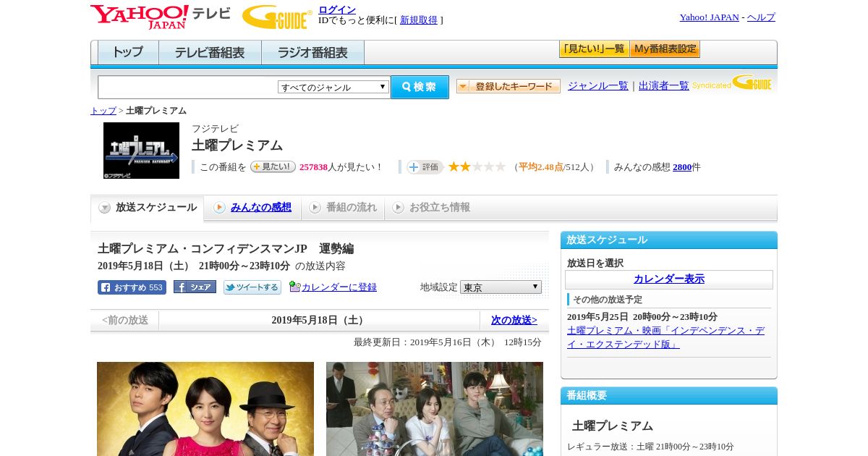Click the right scene photo

435,409
